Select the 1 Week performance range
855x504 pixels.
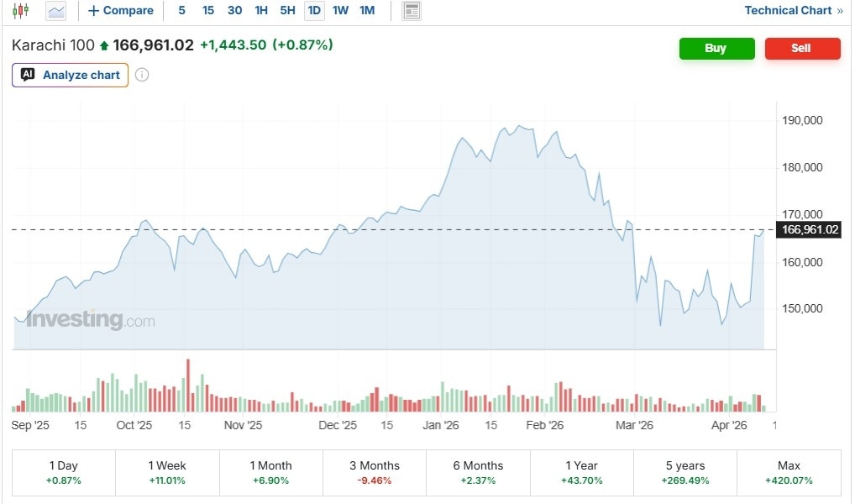tap(167, 472)
